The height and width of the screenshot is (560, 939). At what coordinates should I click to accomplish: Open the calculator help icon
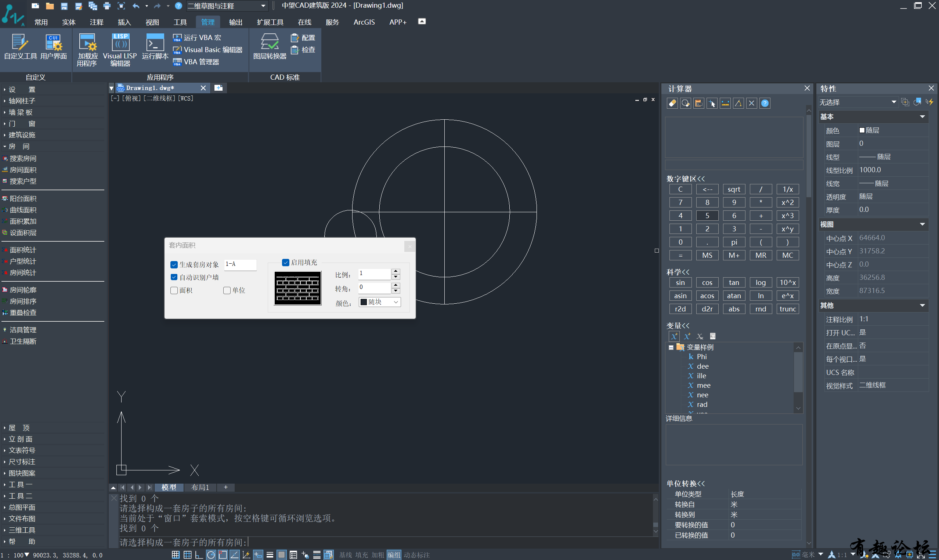click(x=765, y=104)
